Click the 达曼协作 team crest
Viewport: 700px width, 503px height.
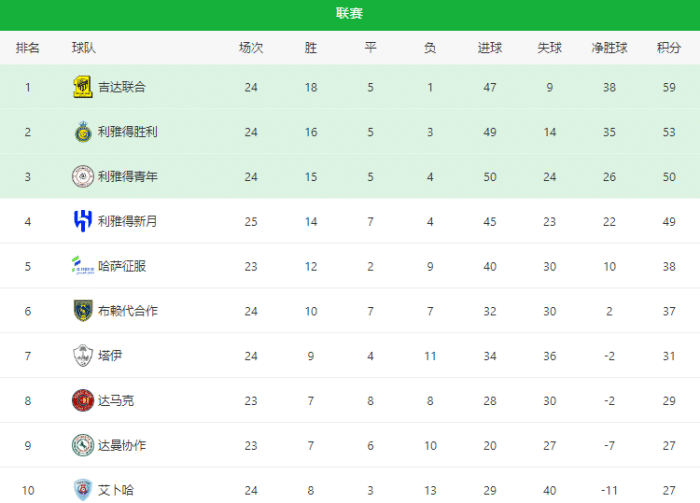point(83,446)
